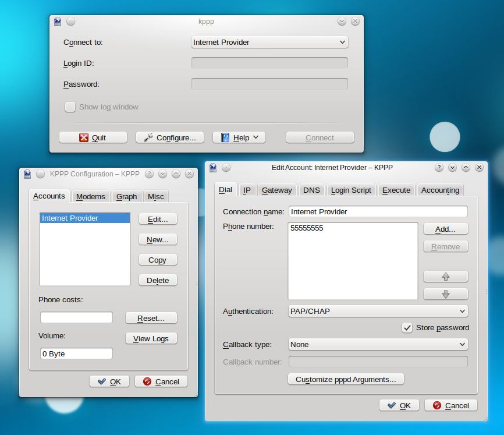Select Internet Provider in accounts list
This screenshot has width=504, height=435.
click(x=84, y=218)
